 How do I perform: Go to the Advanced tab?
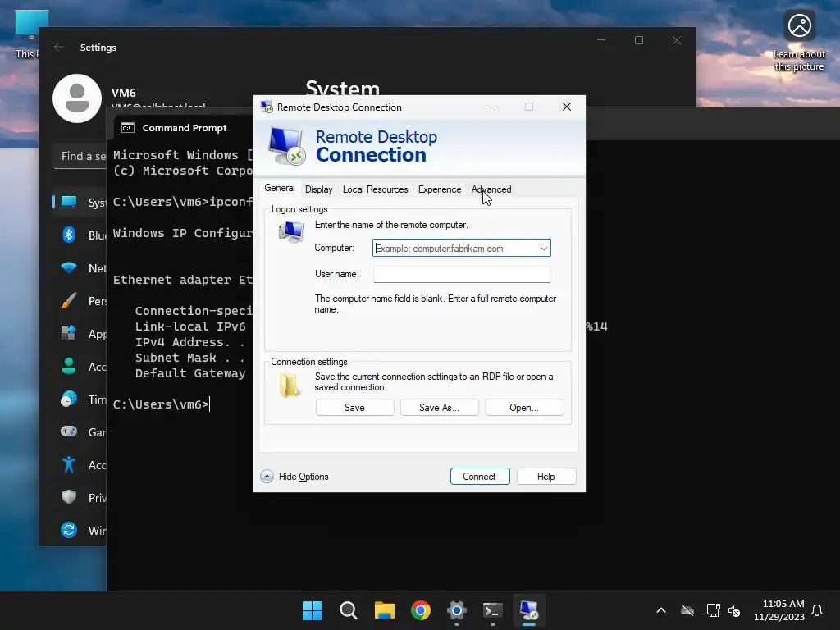coord(491,189)
